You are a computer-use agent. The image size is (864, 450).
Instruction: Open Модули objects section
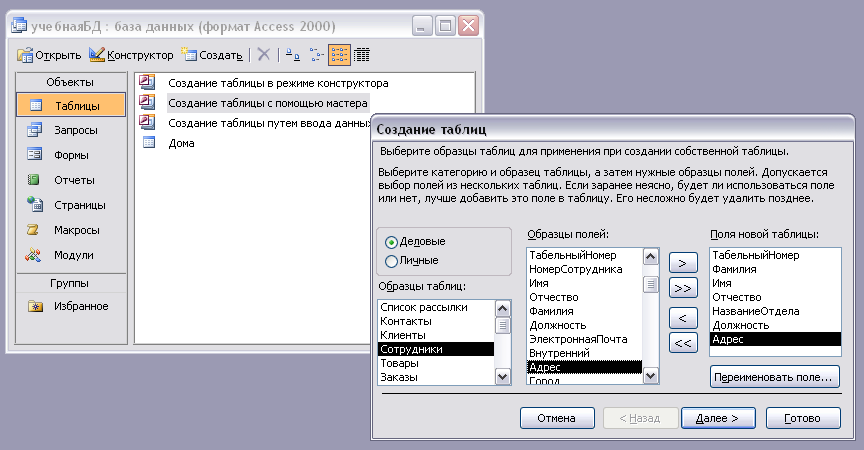pos(71,255)
